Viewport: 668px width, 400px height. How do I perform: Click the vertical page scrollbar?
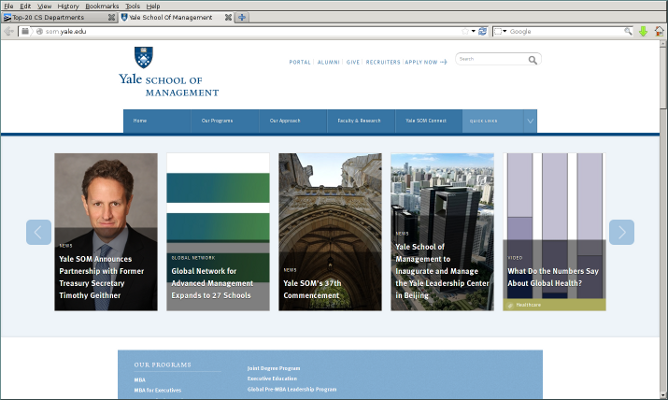tap(663, 219)
